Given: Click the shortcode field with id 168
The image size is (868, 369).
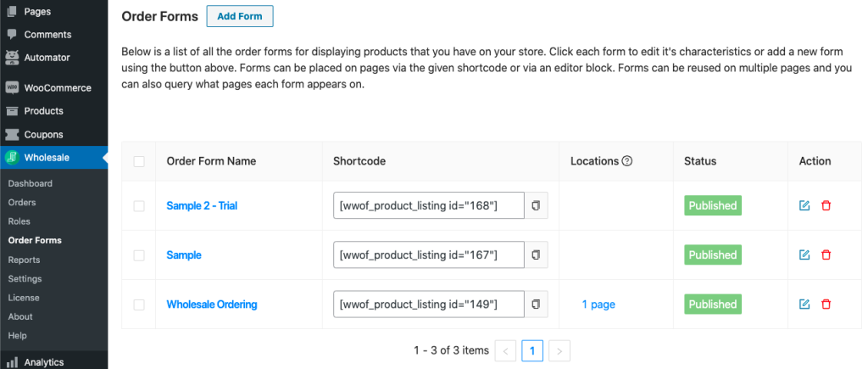Looking at the screenshot, I should [x=428, y=205].
